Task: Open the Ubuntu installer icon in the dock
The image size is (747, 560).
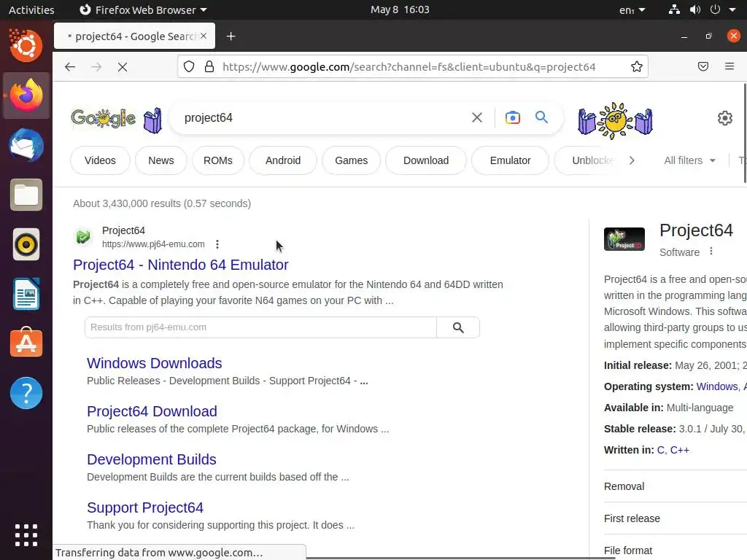Action: (x=26, y=46)
